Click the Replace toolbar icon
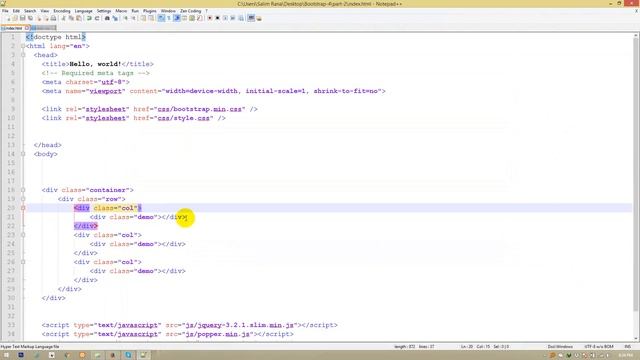This screenshot has width=640, height=360. 115,18
